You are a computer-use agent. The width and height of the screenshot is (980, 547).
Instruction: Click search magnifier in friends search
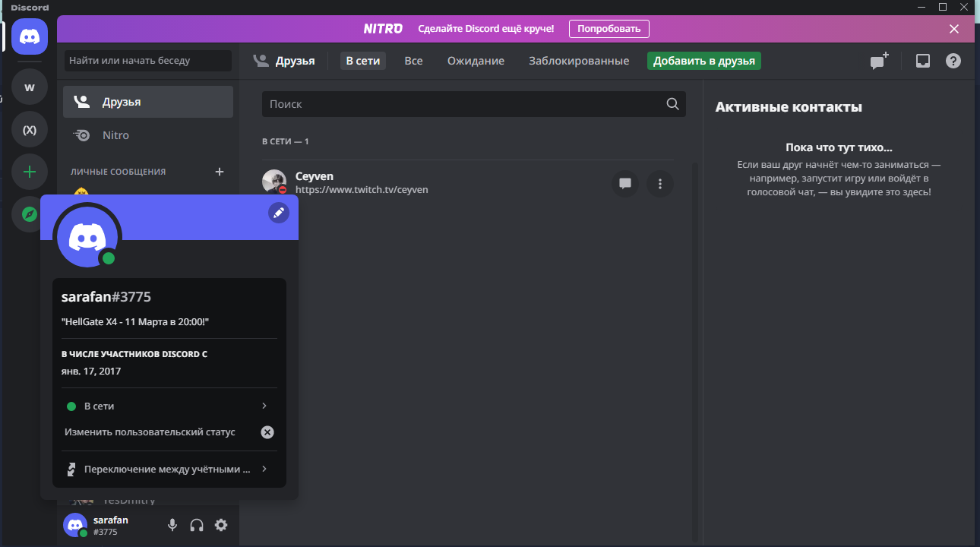click(x=672, y=104)
